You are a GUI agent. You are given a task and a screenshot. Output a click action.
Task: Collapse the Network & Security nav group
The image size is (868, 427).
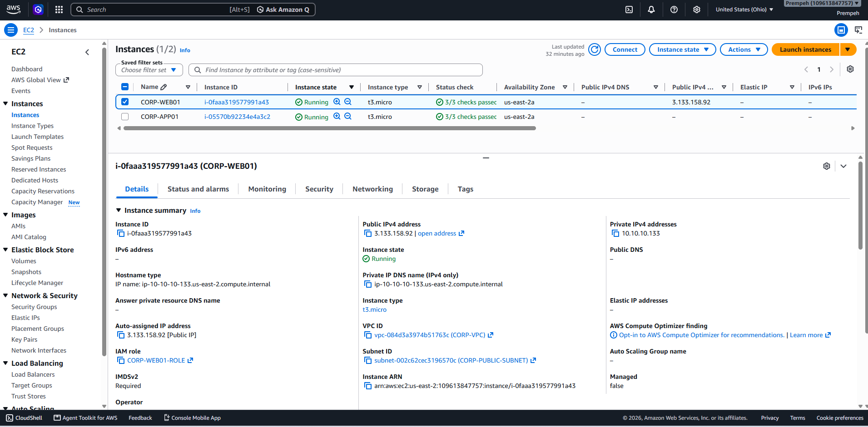coord(5,295)
